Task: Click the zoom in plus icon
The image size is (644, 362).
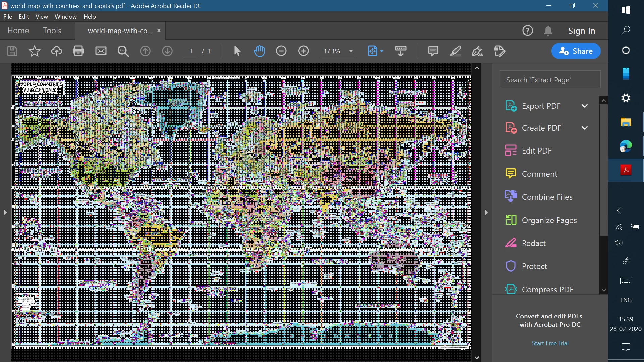Action: tap(303, 51)
